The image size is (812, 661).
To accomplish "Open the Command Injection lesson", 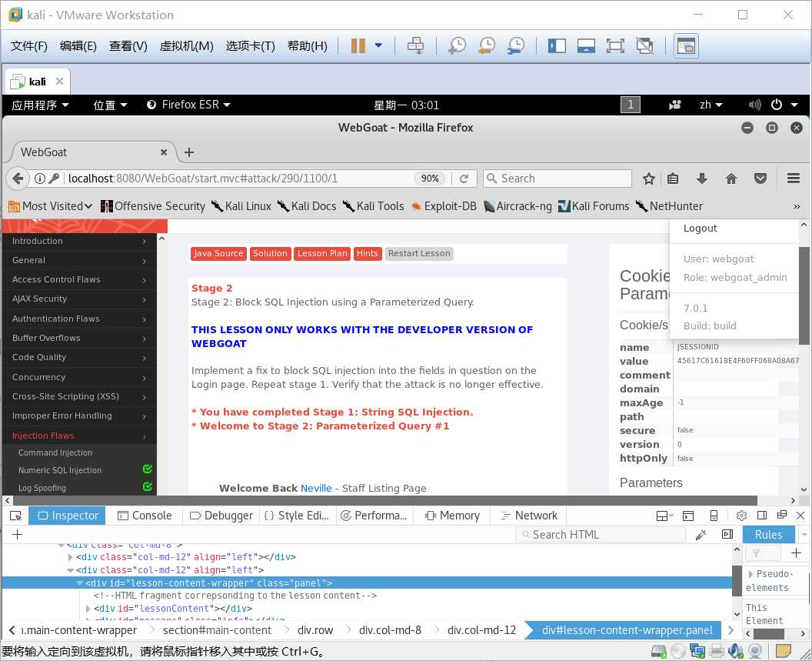I will [55, 452].
